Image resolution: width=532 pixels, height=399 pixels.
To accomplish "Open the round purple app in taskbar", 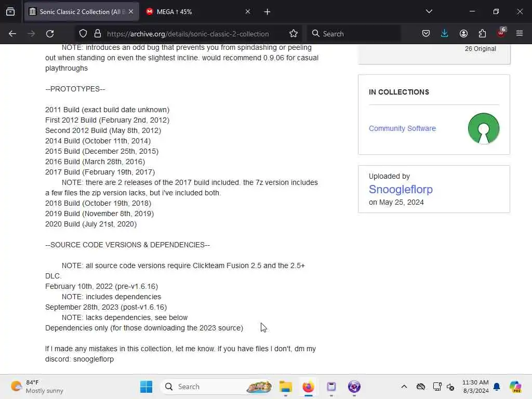I will click(x=354, y=387).
